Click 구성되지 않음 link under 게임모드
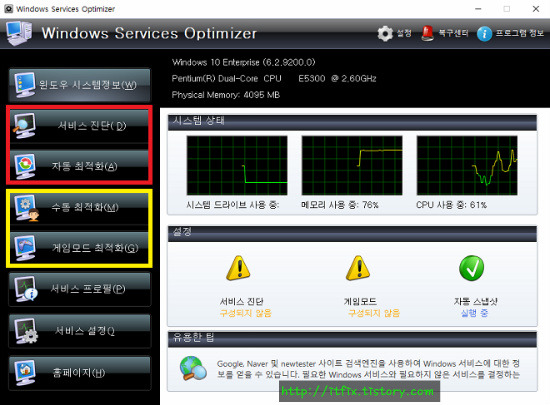Screen dimensions: 550x405 (374, 313)
